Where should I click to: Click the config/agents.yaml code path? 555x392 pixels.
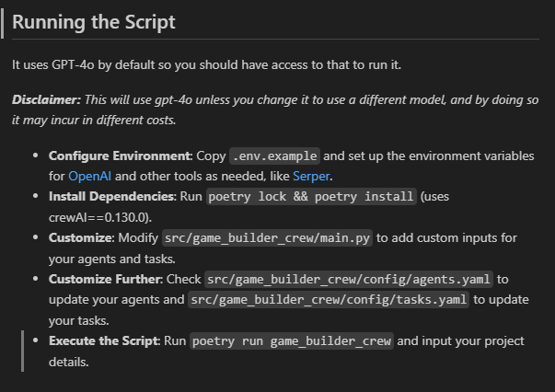click(x=349, y=280)
